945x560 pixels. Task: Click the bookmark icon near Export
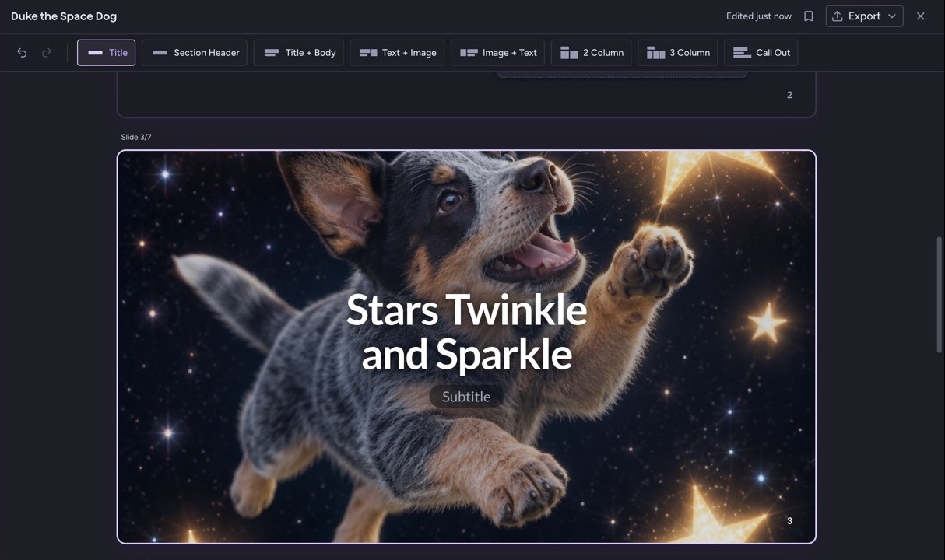coord(809,16)
